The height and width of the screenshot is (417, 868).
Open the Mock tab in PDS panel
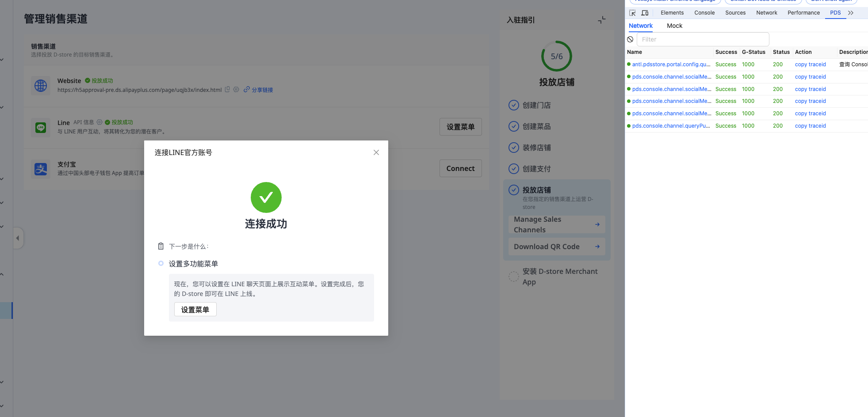[x=674, y=26]
